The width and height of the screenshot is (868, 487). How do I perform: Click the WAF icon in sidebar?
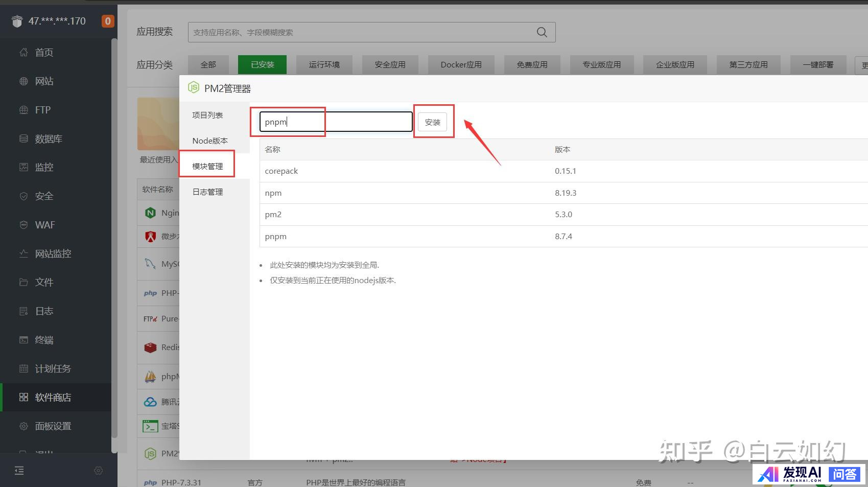click(24, 225)
